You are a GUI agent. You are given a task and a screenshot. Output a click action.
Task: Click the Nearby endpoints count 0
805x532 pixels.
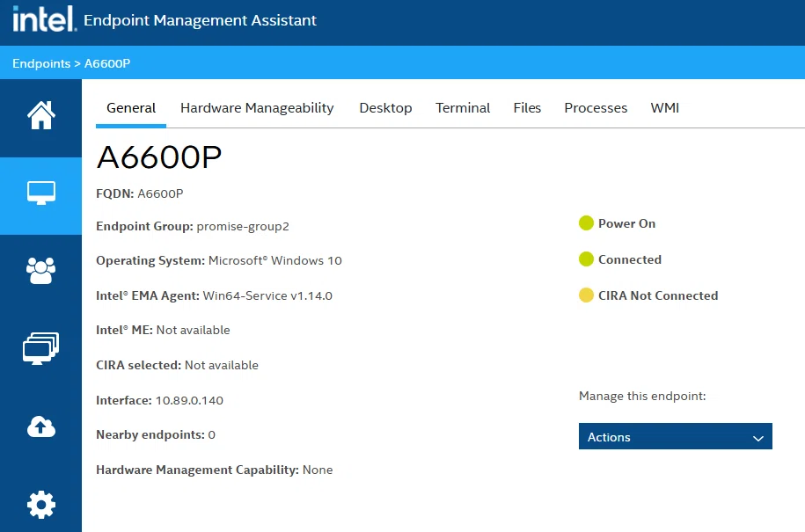pos(211,434)
